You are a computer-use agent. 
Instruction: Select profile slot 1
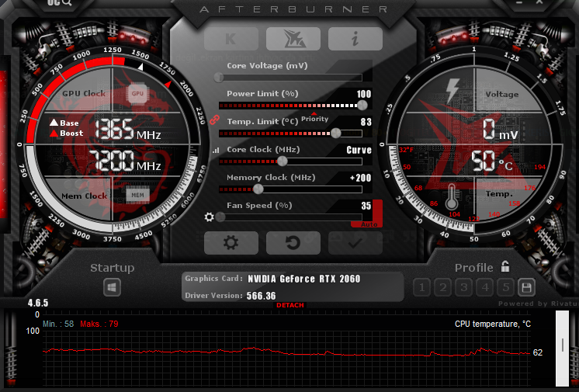[422, 287]
